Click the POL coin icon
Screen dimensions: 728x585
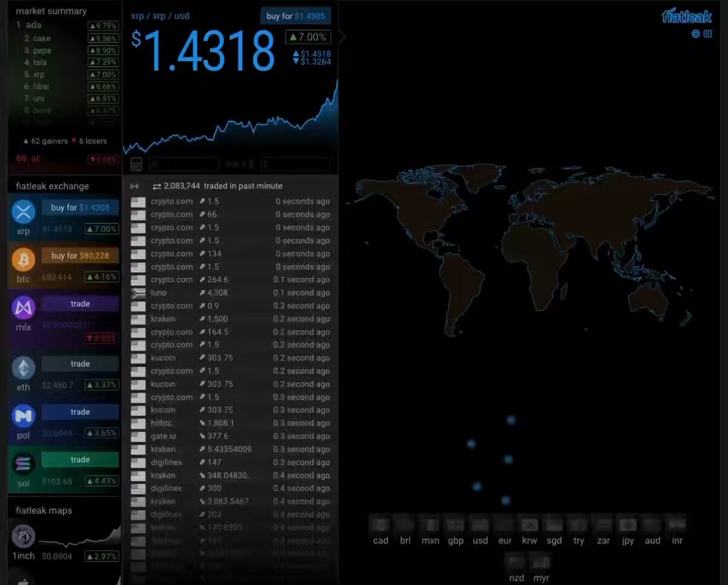[24, 416]
